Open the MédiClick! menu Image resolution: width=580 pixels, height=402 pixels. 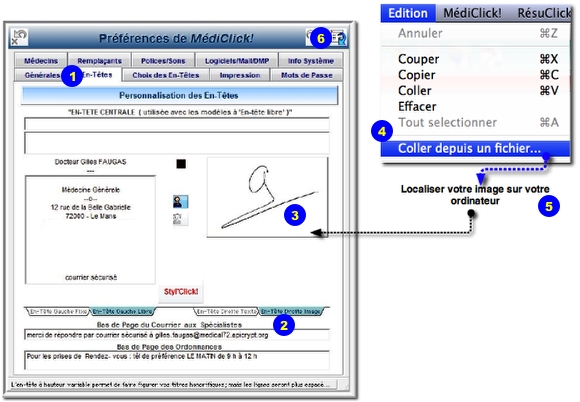click(x=472, y=13)
